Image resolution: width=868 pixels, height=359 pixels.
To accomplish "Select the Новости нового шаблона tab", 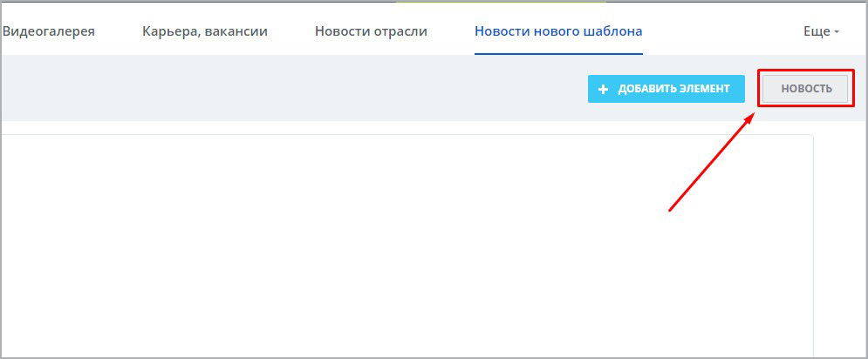I will [558, 31].
